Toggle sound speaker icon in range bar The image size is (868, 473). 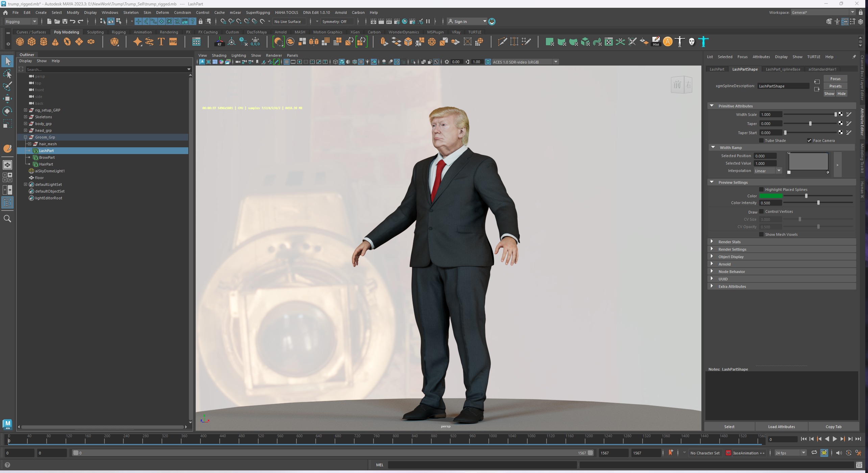[839, 453]
